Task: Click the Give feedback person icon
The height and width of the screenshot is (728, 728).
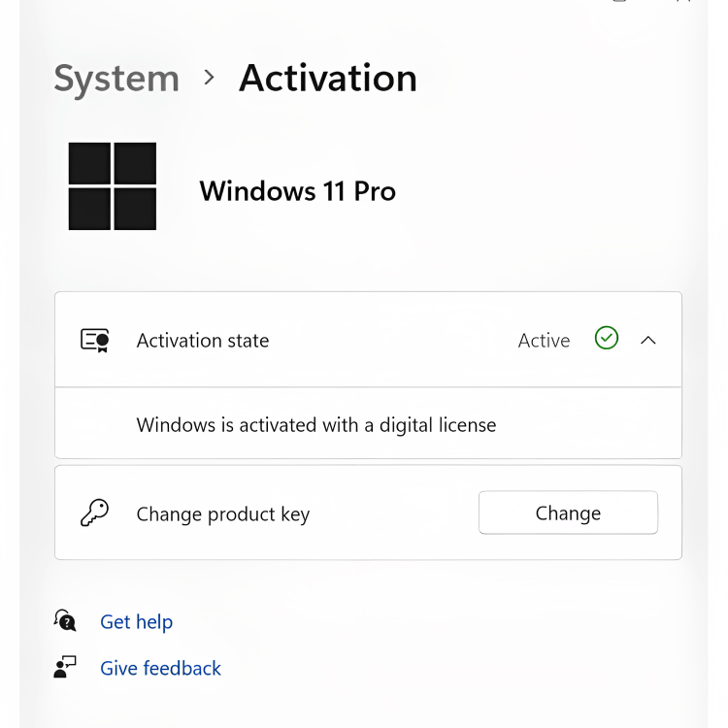Action: tap(65, 668)
